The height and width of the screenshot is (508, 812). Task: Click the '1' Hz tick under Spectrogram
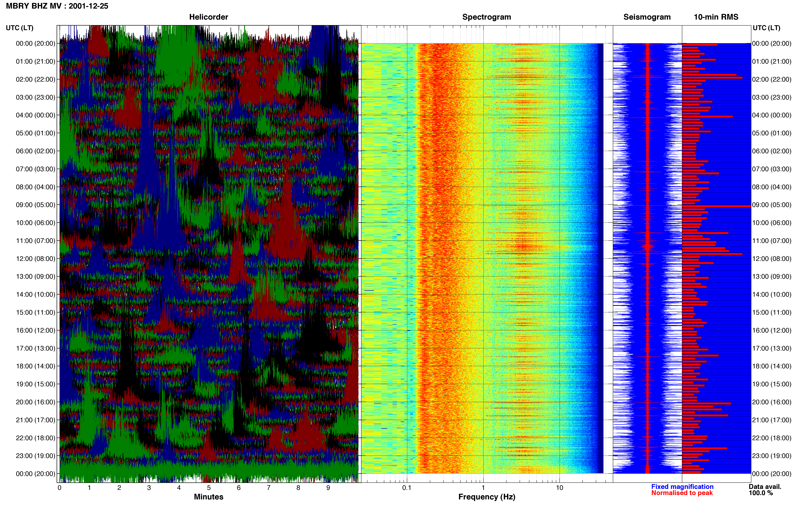[483, 488]
